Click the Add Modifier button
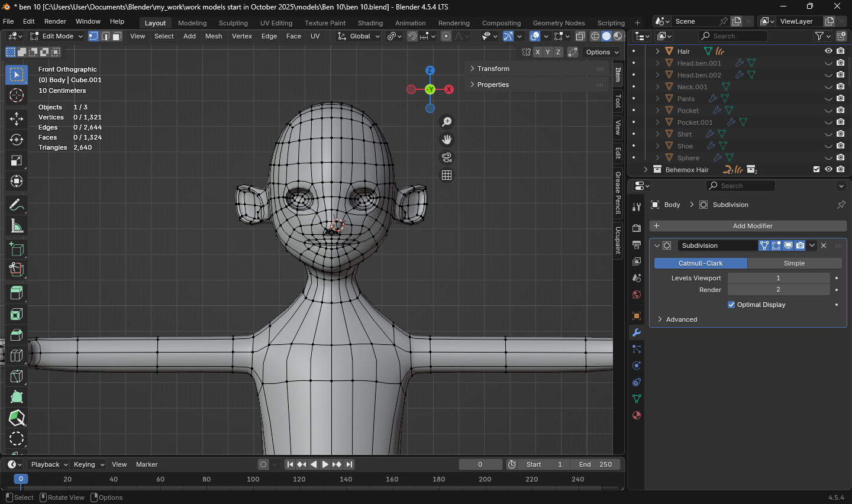Screen dimensions: 852x504 (748, 226)
